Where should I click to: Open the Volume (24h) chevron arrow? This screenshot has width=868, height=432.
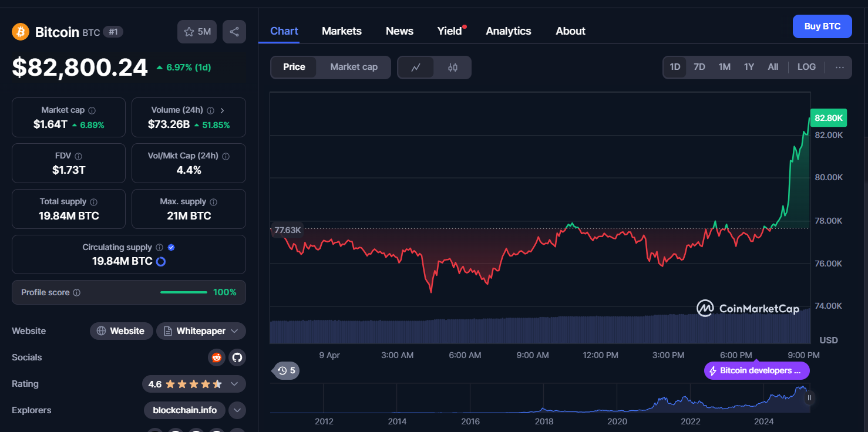click(222, 110)
